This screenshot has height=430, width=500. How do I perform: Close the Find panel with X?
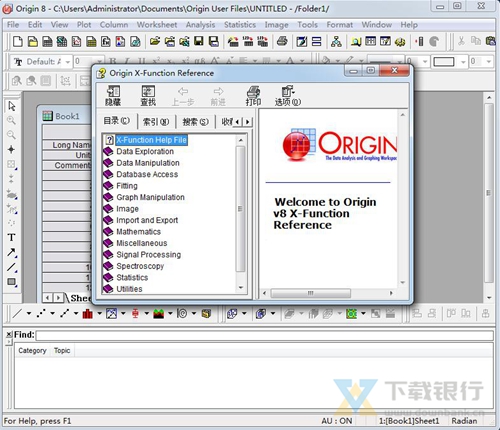(9, 334)
